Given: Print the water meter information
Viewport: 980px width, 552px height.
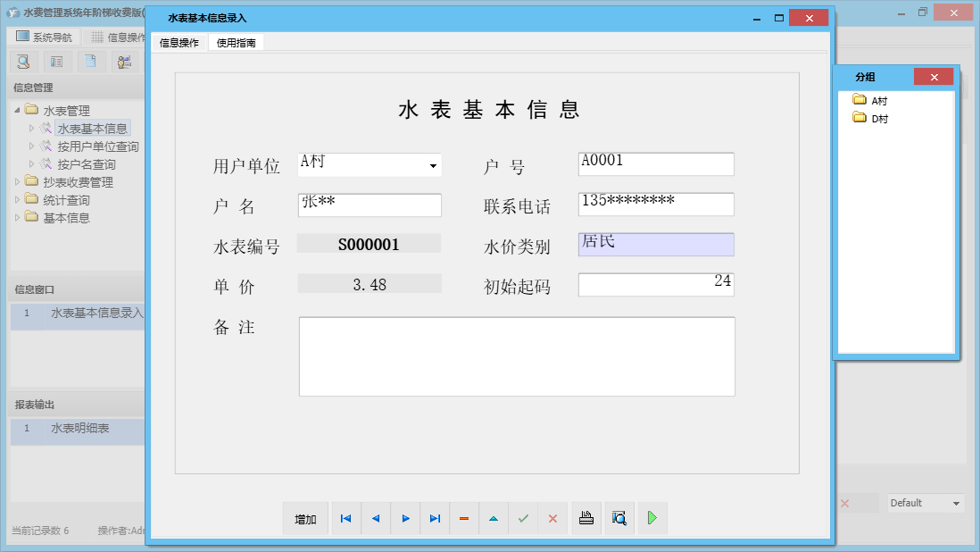Looking at the screenshot, I should 586,518.
